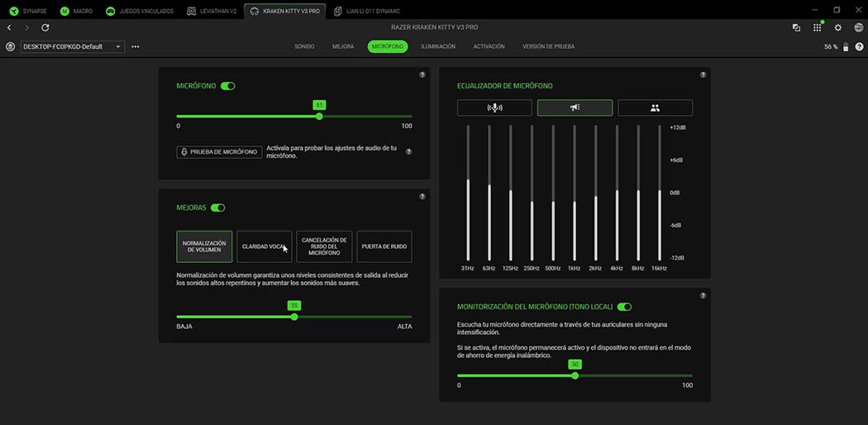Click the battery level icon

(x=846, y=47)
